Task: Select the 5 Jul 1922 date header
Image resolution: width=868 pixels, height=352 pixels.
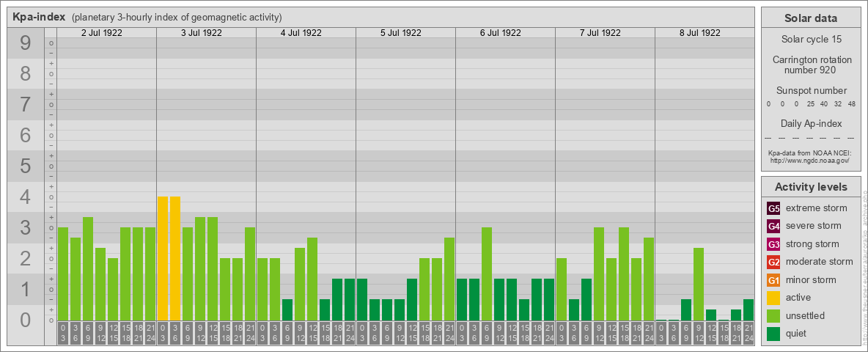Action: click(x=401, y=33)
